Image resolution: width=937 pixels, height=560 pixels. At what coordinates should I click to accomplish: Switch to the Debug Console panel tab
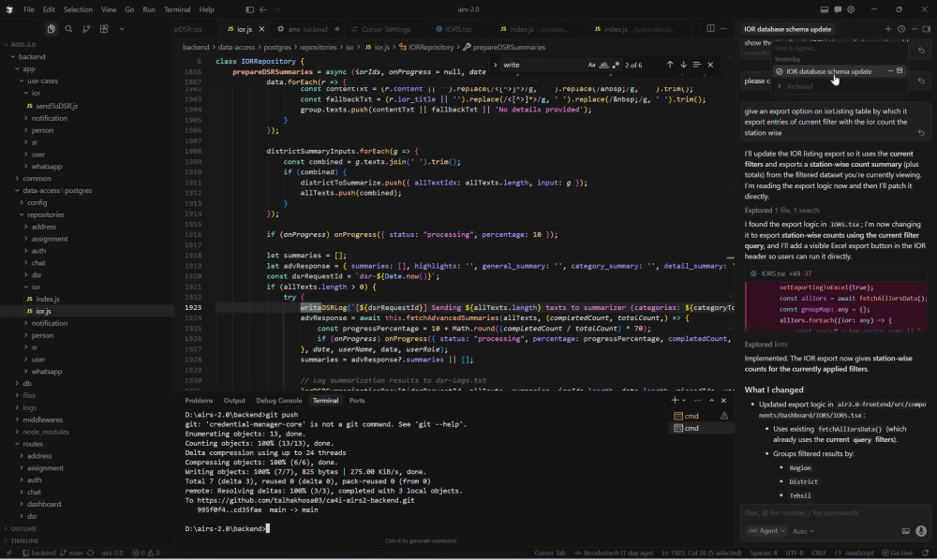tap(279, 401)
